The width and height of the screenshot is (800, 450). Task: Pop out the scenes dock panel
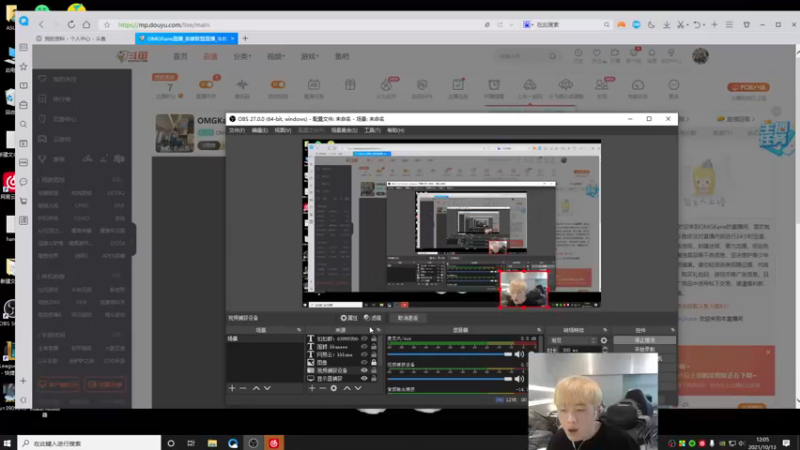coord(299,330)
